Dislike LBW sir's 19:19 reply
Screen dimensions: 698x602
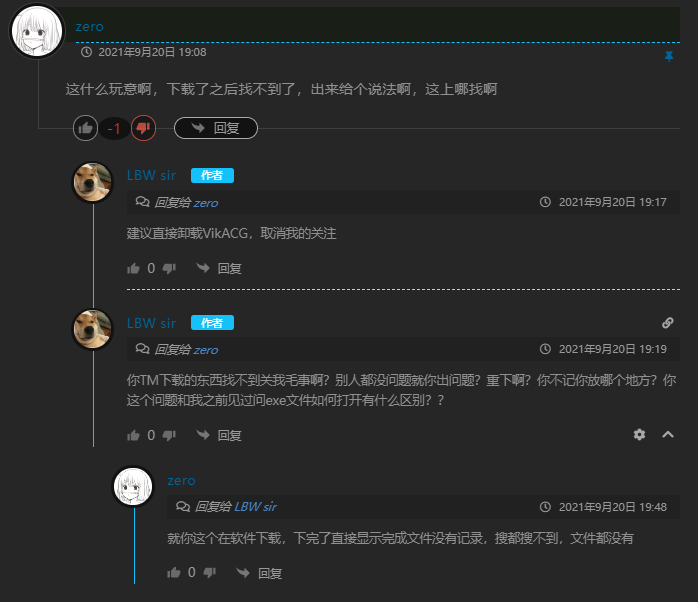coord(169,435)
